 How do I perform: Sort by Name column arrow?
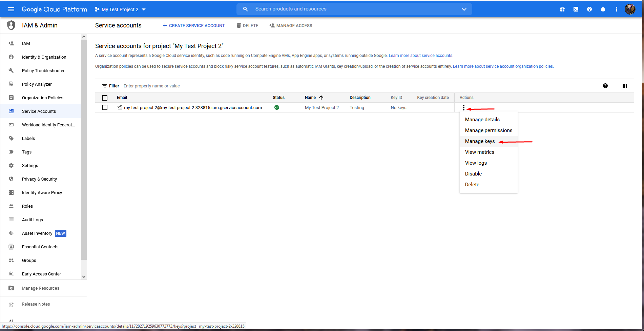pyautogui.click(x=321, y=98)
